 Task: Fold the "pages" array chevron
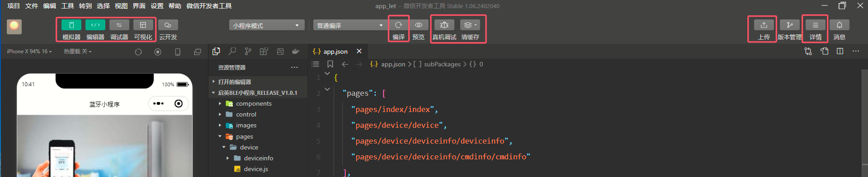(327, 89)
